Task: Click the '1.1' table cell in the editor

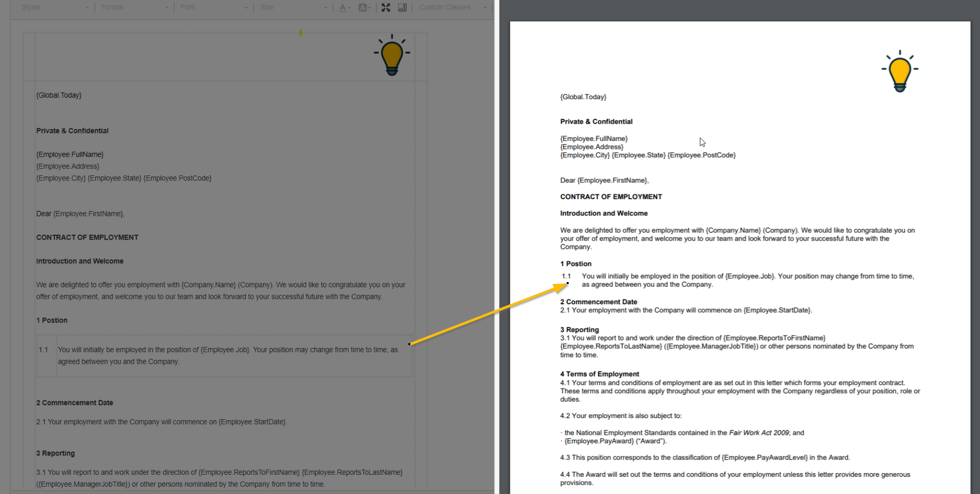Action: click(47, 355)
